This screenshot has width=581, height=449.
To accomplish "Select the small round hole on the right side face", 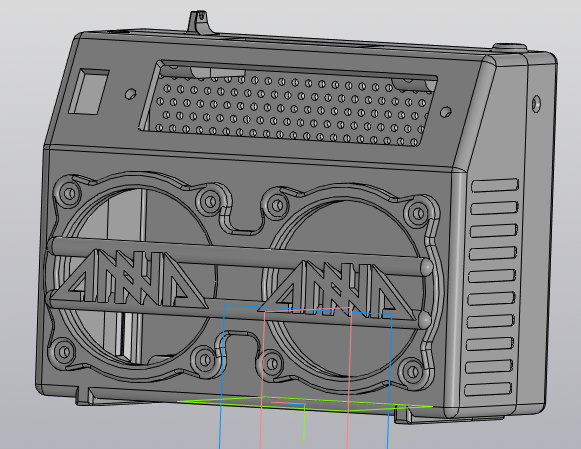I will pos(536,103).
